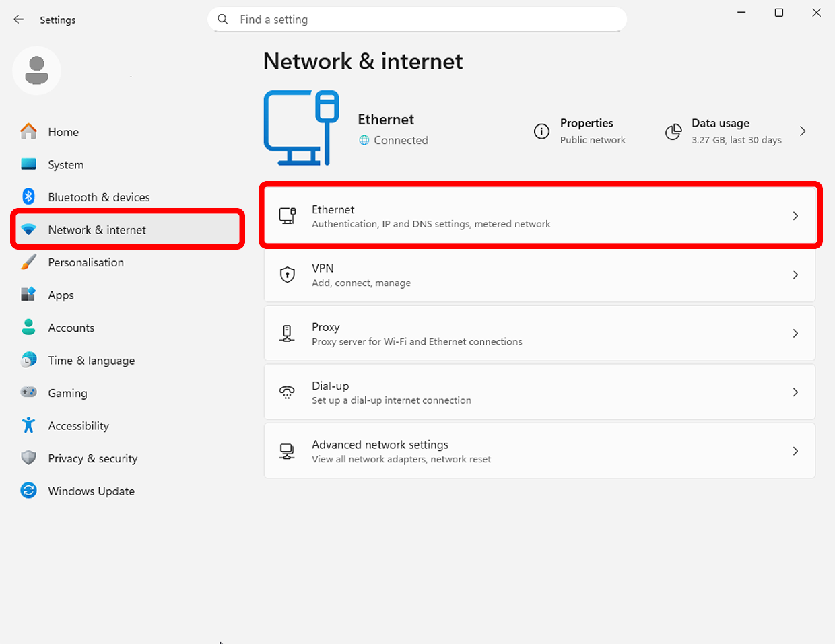Image resolution: width=835 pixels, height=644 pixels.
Task: Click the Data usage clock icon
Action: click(673, 131)
